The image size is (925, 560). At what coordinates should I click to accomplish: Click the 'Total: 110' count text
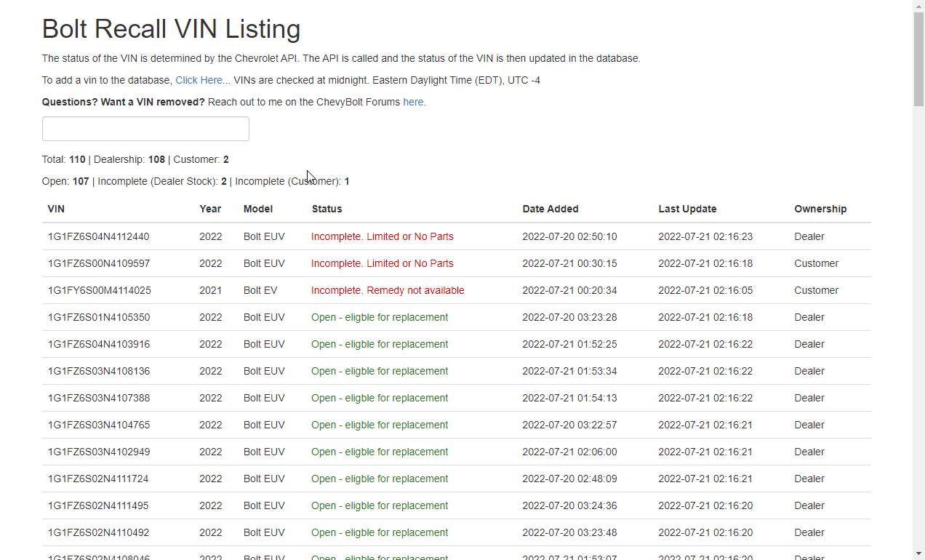click(x=64, y=159)
